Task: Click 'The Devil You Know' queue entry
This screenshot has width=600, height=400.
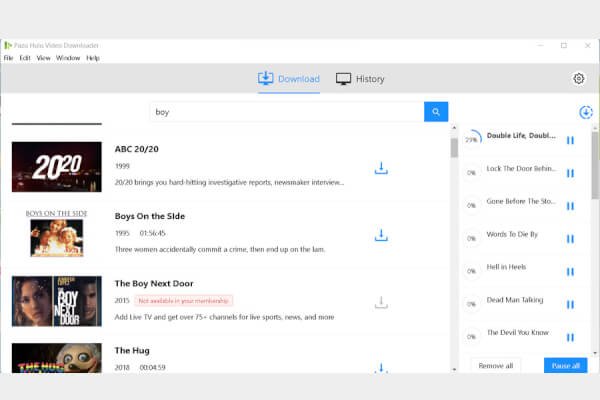Action: coord(518,332)
